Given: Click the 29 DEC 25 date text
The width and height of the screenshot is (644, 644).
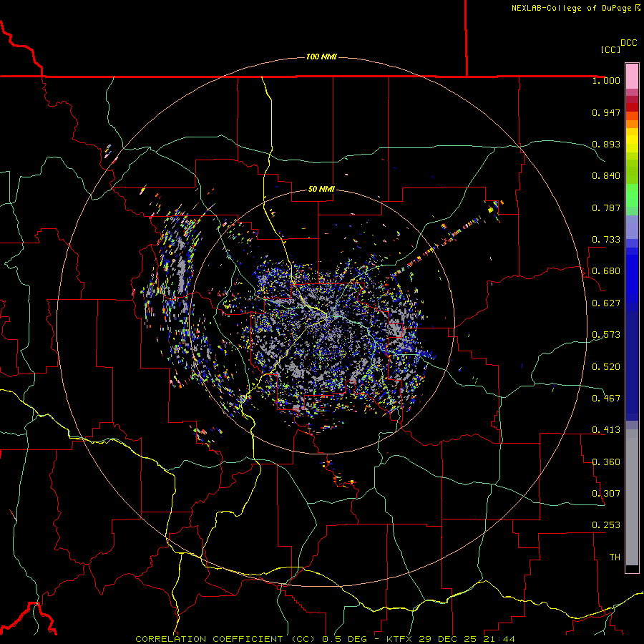Looking at the screenshot, I should [x=449, y=639].
